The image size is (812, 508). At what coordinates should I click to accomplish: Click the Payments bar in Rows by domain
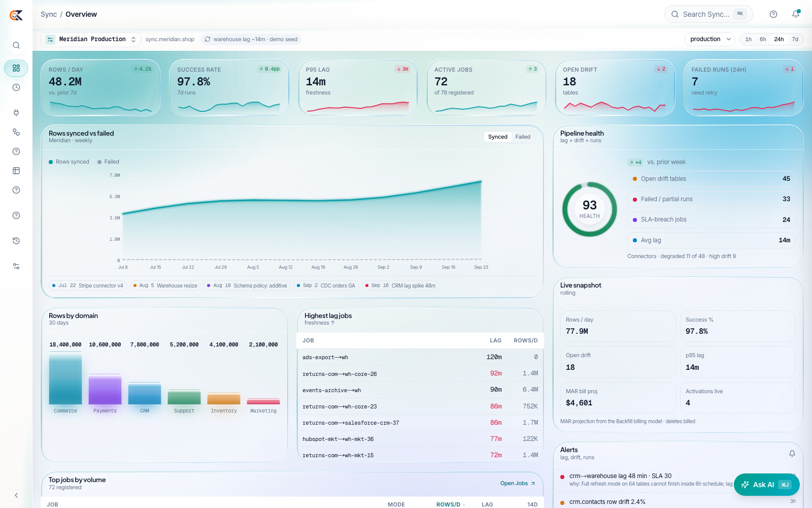click(105, 389)
